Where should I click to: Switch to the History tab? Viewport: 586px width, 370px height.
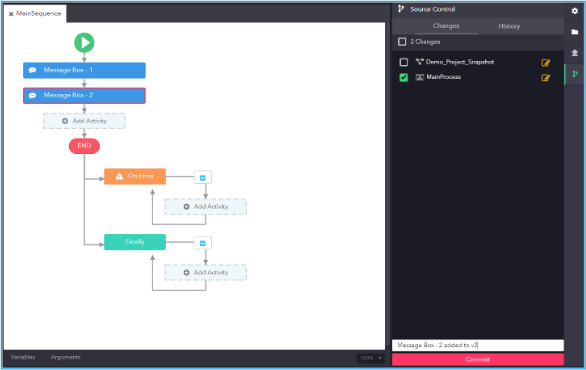pos(509,26)
